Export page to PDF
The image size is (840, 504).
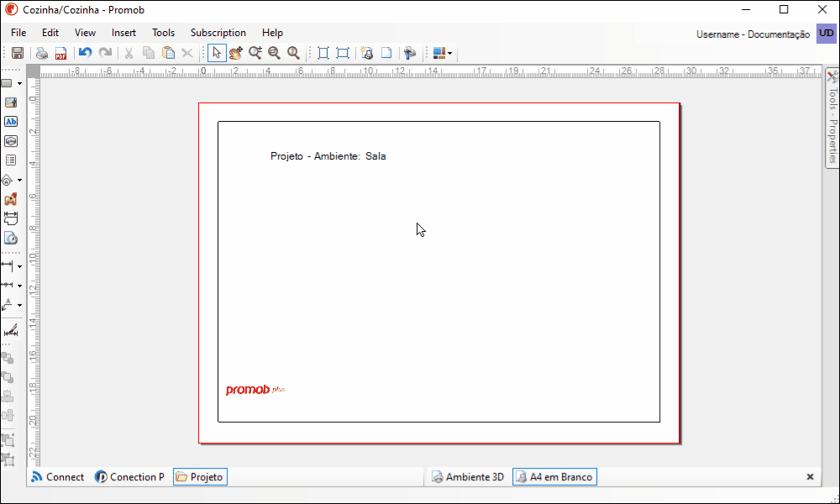click(x=60, y=53)
